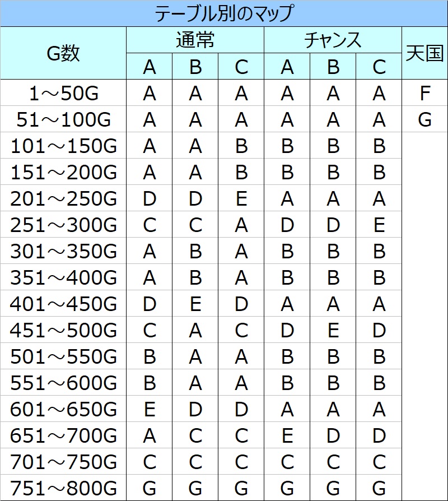Image resolution: width=448 pixels, height=501 pixels.
Task: Select the 1～50G row label
Action: [x=63, y=94]
